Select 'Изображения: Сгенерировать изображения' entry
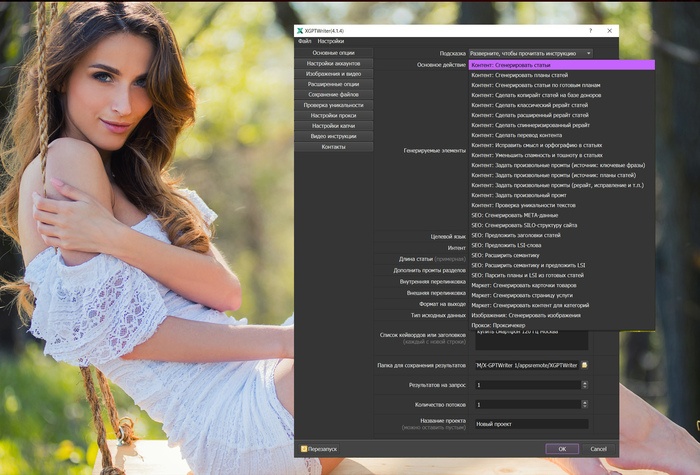Screen dimensions: 700x475 pos(532,315)
